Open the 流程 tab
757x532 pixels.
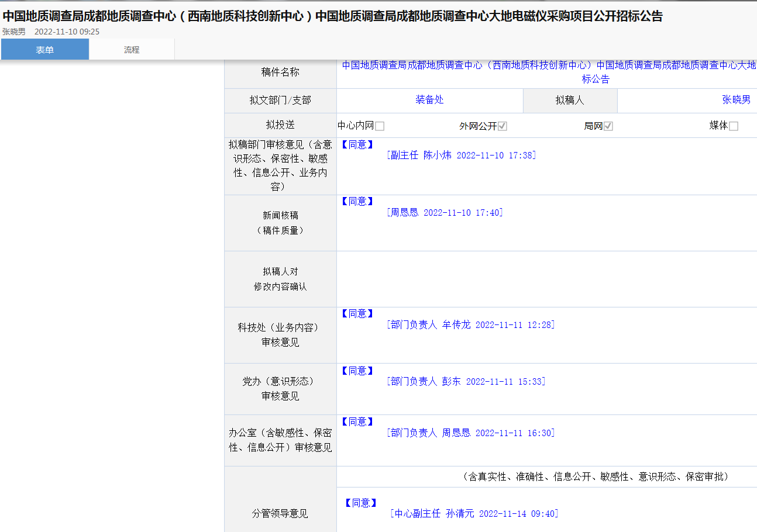click(132, 50)
